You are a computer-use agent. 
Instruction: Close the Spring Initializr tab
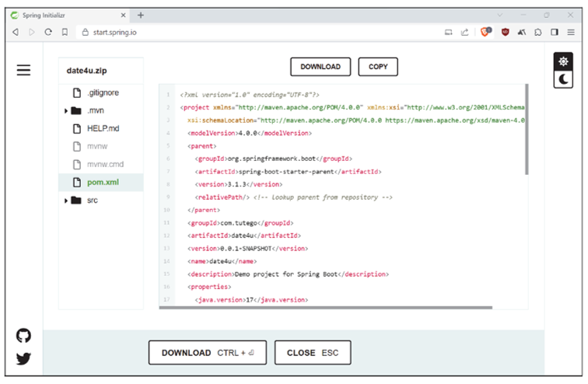[123, 15]
